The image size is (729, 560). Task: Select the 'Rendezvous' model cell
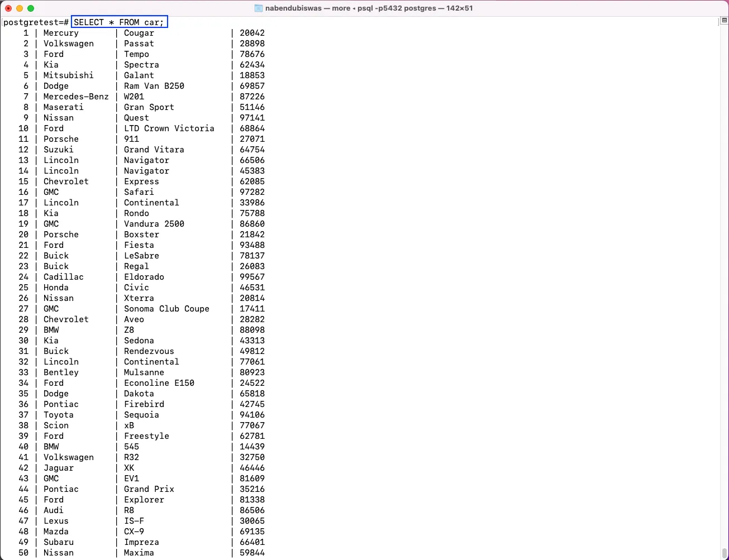(x=149, y=351)
